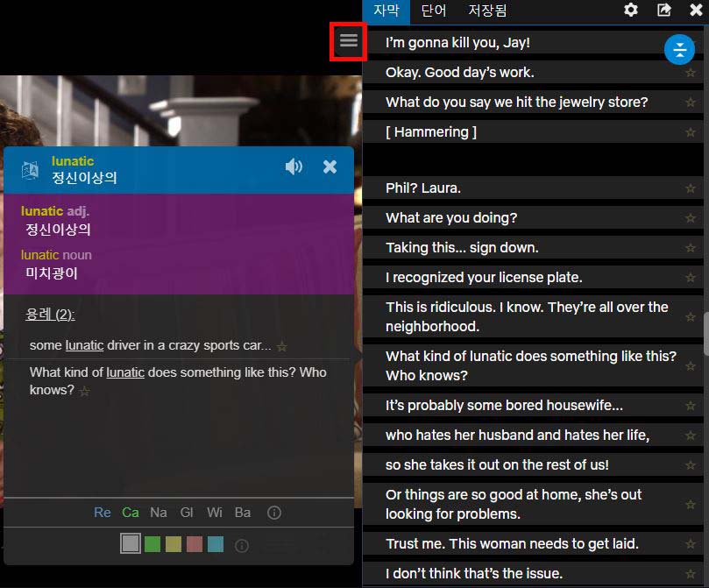Star the 'hates her husband' subtitle line
Image resolution: width=709 pixels, height=588 pixels.
click(x=690, y=436)
